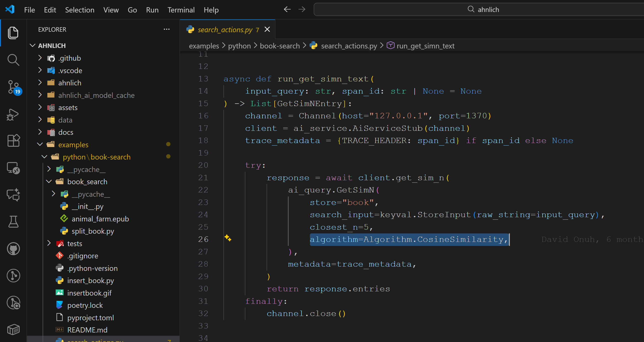Image resolution: width=644 pixels, height=342 pixels.
Task: Open the Testing beaker panel
Action: tap(13, 222)
